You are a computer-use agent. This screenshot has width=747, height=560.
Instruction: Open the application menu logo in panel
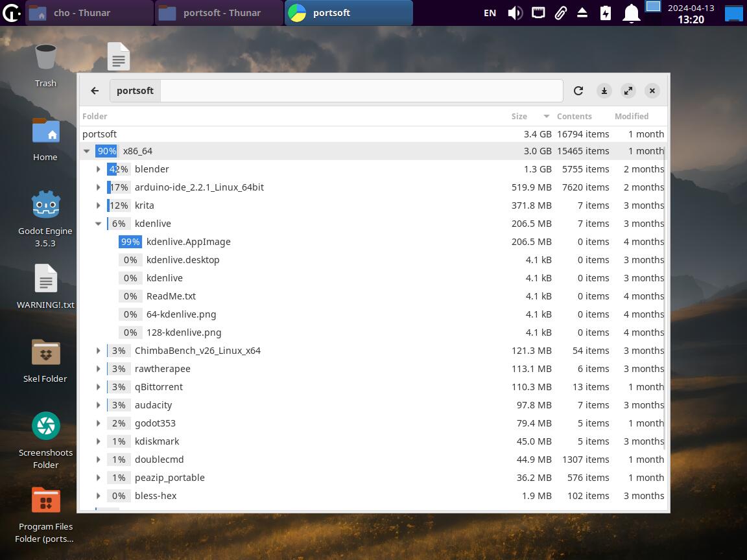pos(12,13)
